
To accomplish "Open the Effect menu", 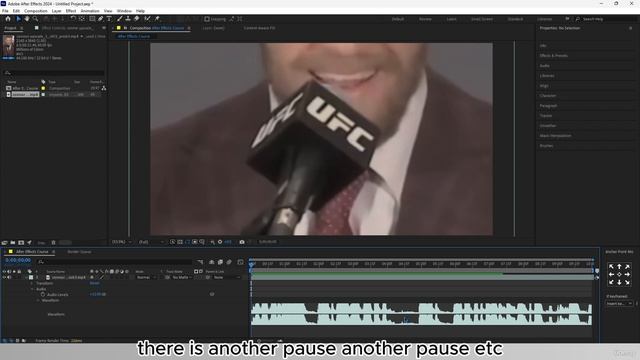I will [x=71, y=11].
